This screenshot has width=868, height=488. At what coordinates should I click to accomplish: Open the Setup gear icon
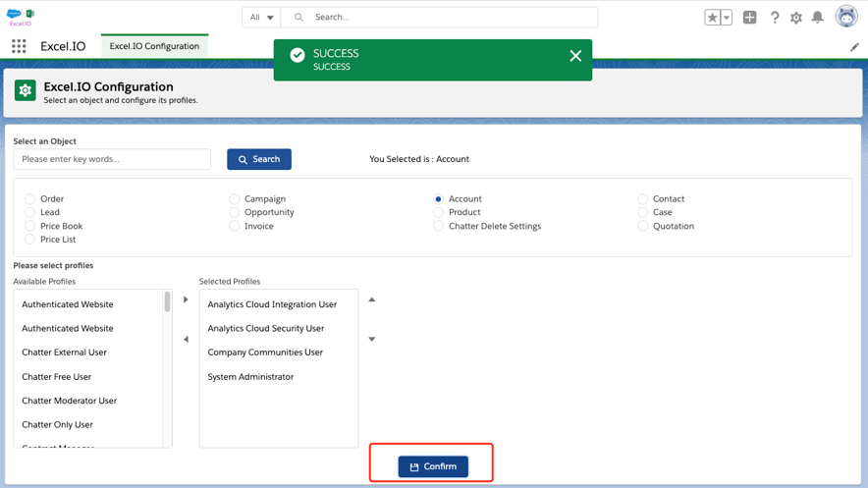point(795,17)
